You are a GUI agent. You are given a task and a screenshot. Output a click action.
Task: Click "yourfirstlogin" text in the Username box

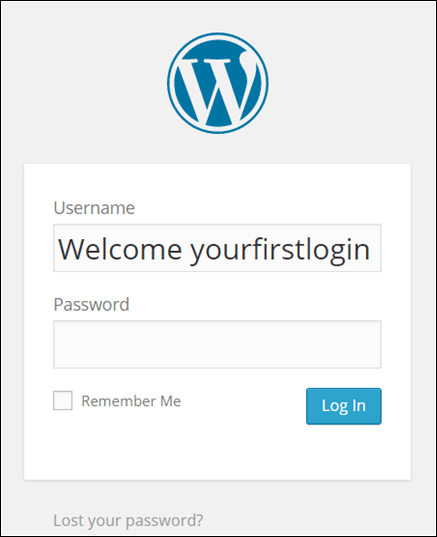click(x=280, y=250)
